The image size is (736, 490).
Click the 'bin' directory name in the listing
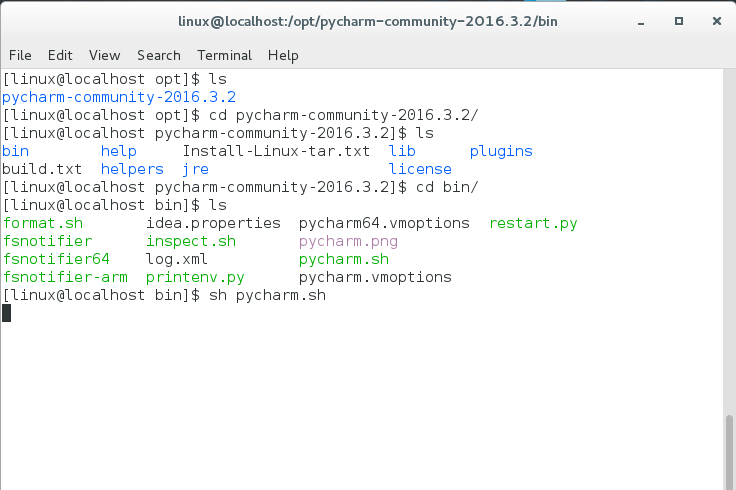(15, 151)
